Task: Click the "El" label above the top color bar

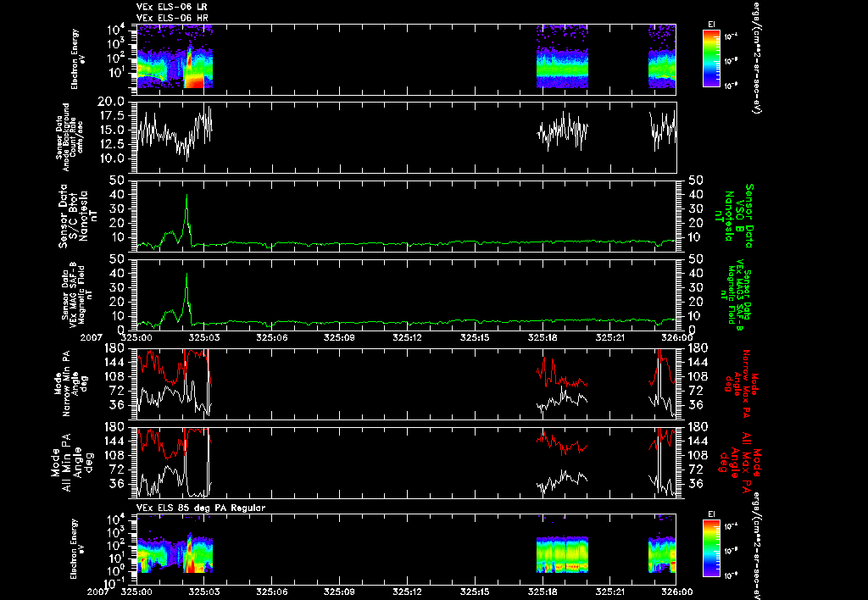Action: [711, 25]
